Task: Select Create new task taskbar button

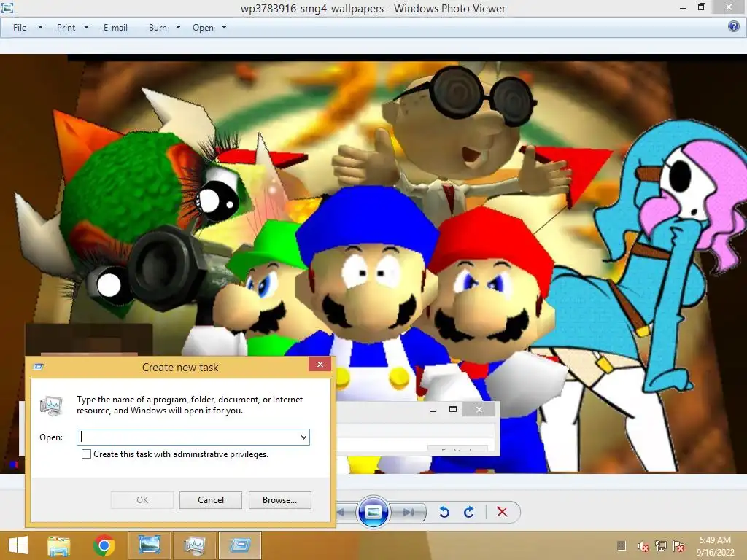Action: tap(239, 545)
